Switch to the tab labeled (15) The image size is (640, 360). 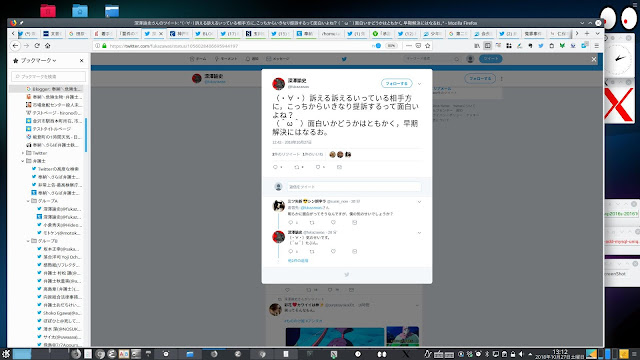pyautogui.click(x=281, y=33)
